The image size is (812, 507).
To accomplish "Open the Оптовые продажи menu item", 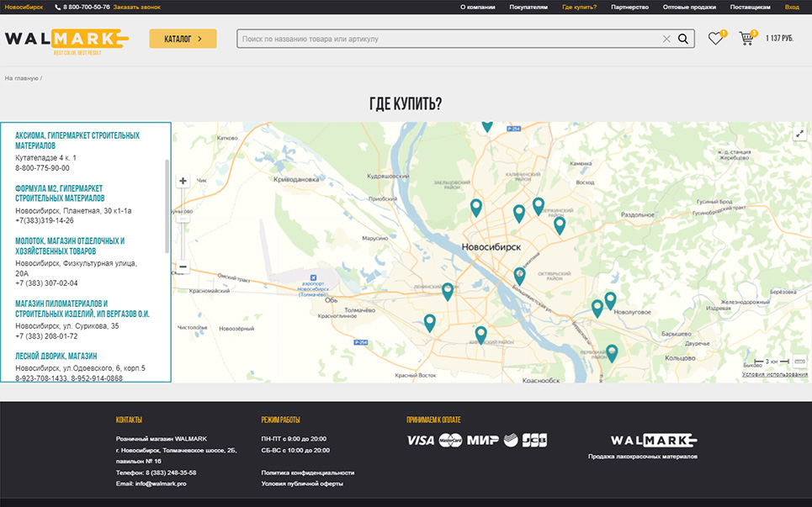I will tap(689, 8).
